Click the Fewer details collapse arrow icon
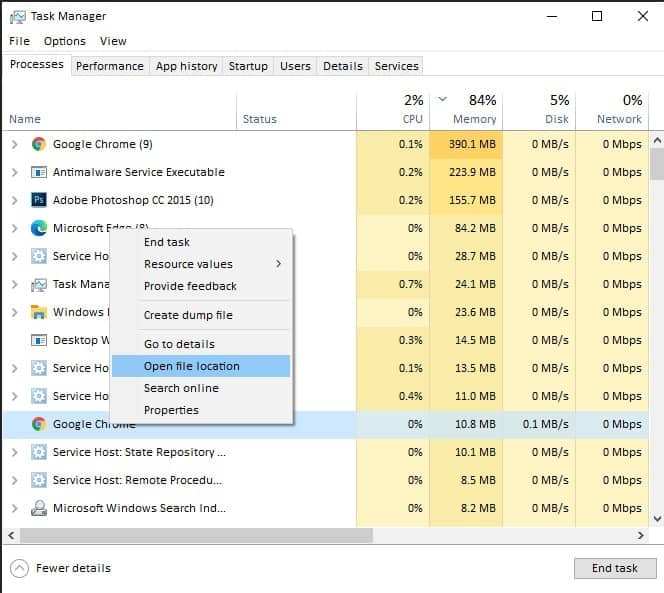 pyautogui.click(x=19, y=568)
